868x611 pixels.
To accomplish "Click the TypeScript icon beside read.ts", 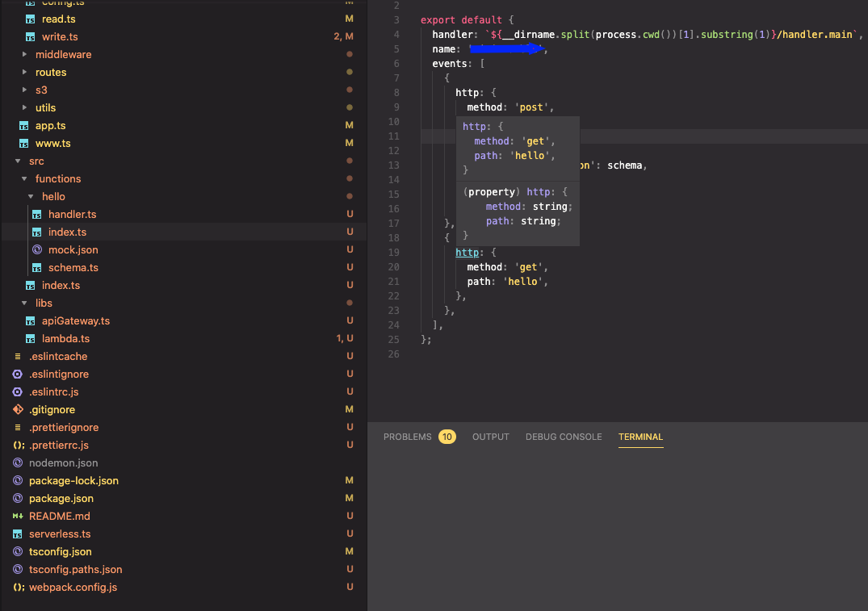I will tap(31, 19).
